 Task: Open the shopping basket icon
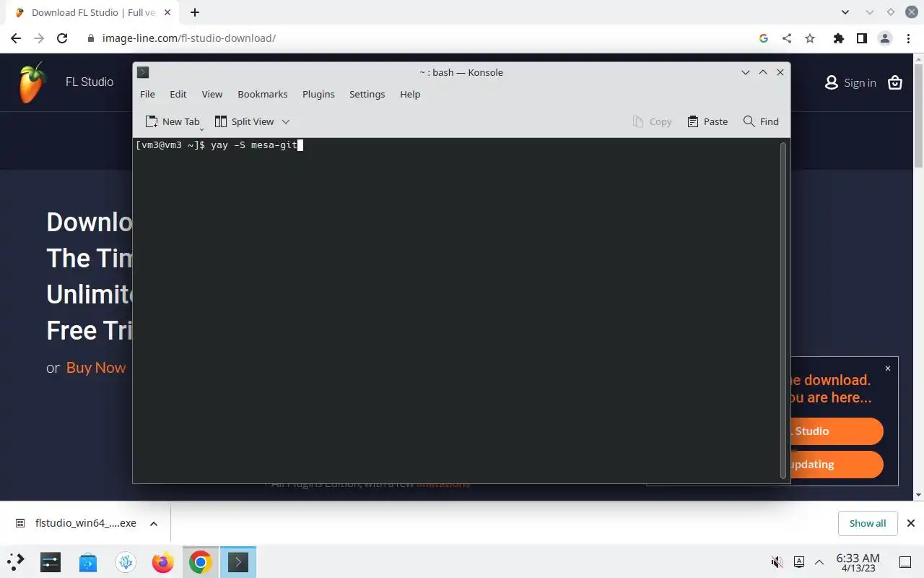[895, 82]
